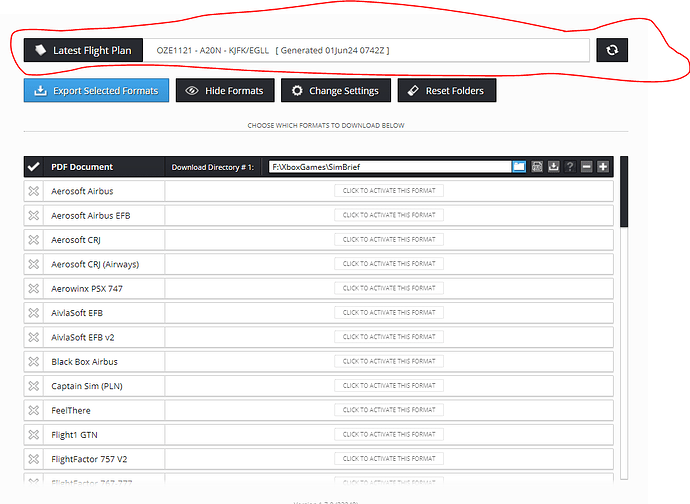Click the formats list scrollbar thumb
This screenshot has height=504, width=690.
click(x=624, y=192)
